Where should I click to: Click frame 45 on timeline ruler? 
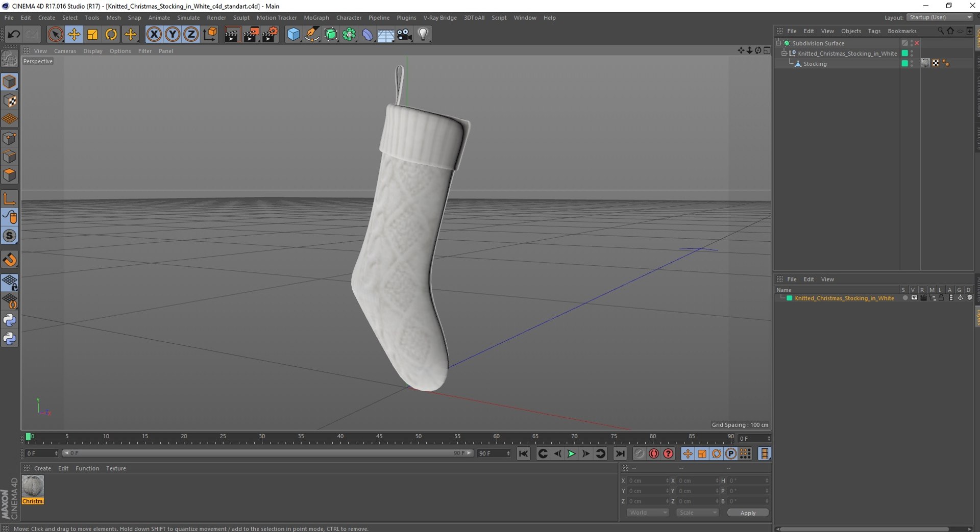379,437
